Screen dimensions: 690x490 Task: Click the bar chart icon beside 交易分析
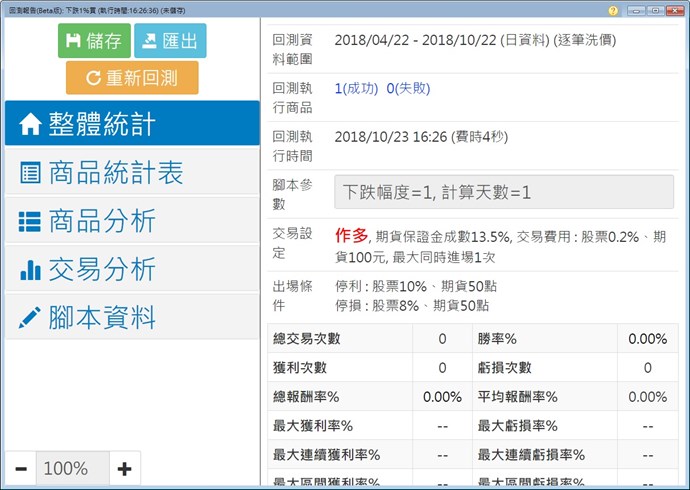31,269
